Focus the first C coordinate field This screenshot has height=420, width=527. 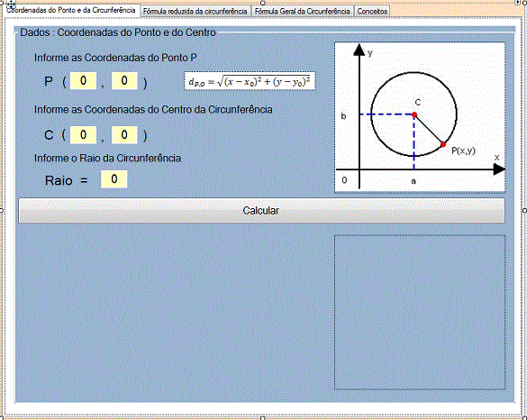[x=84, y=135]
